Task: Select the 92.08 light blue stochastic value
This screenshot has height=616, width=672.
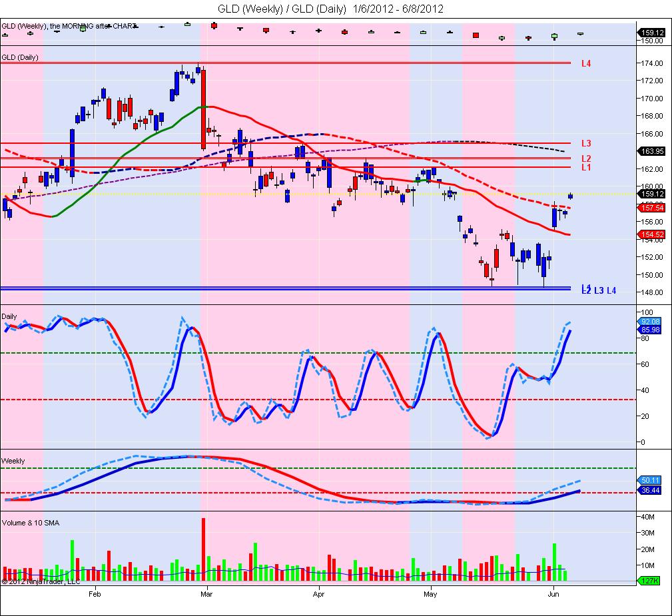Action: (x=650, y=322)
